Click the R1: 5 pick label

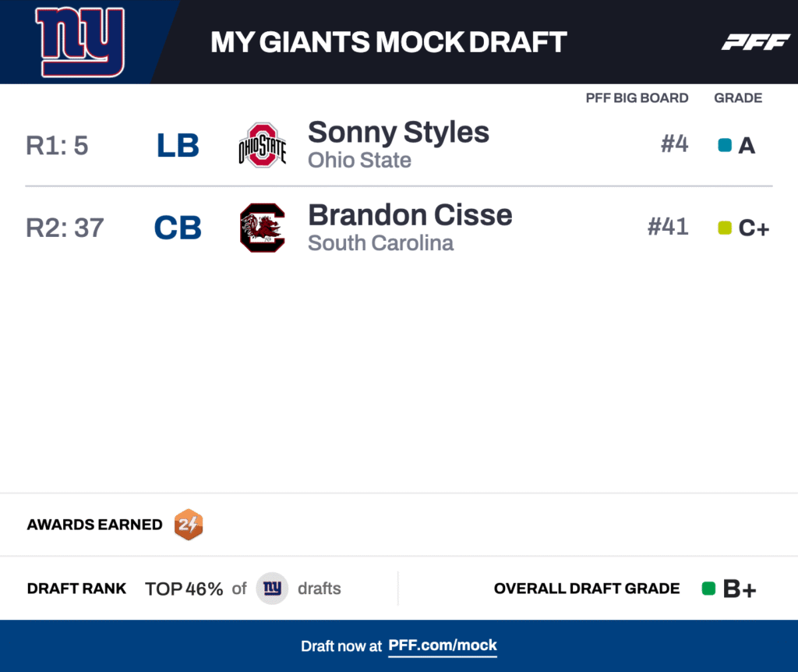pos(57,146)
